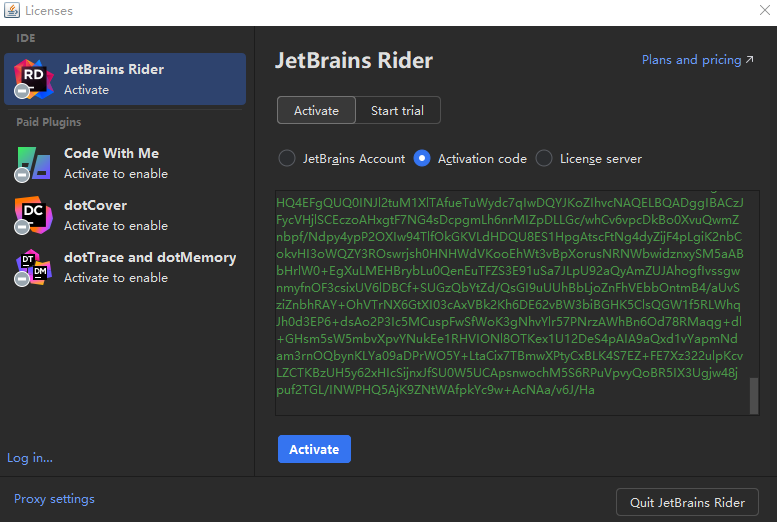Select JetBrains Account radio button
This screenshot has width=777, height=522.
point(287,159)
